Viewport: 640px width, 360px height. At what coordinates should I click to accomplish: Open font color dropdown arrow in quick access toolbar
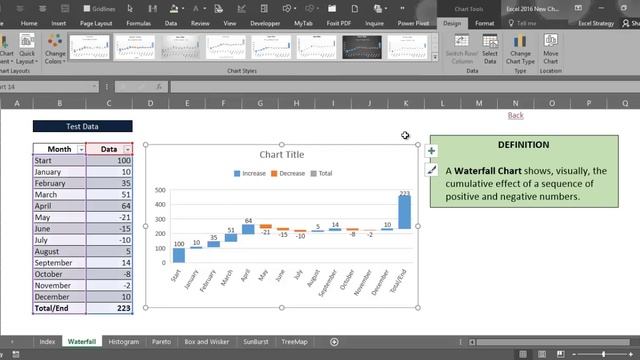[204, 9]
